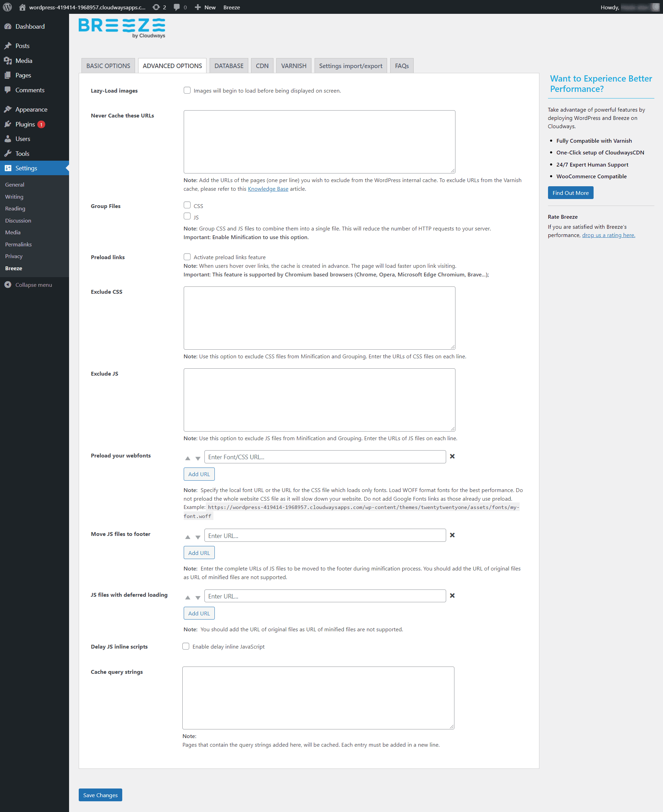The height and width of the screenshot is (812, 663).
Task: Click the Collapse menu arrow icon
Action: pyautogui.click(x=8, y=285)
